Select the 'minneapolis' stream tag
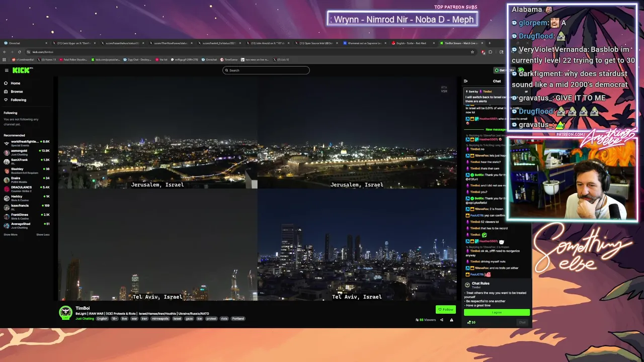This screenshot has height=362, width=644. pos(160,319)
